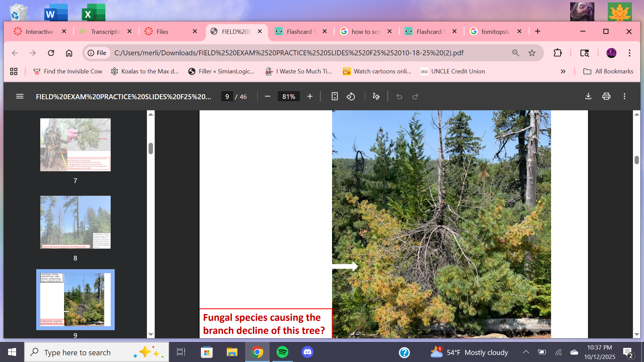Click the zoom out minus button
Viewport: 644px width, 362px height.
pyautogui.click(x=267, y=97)
